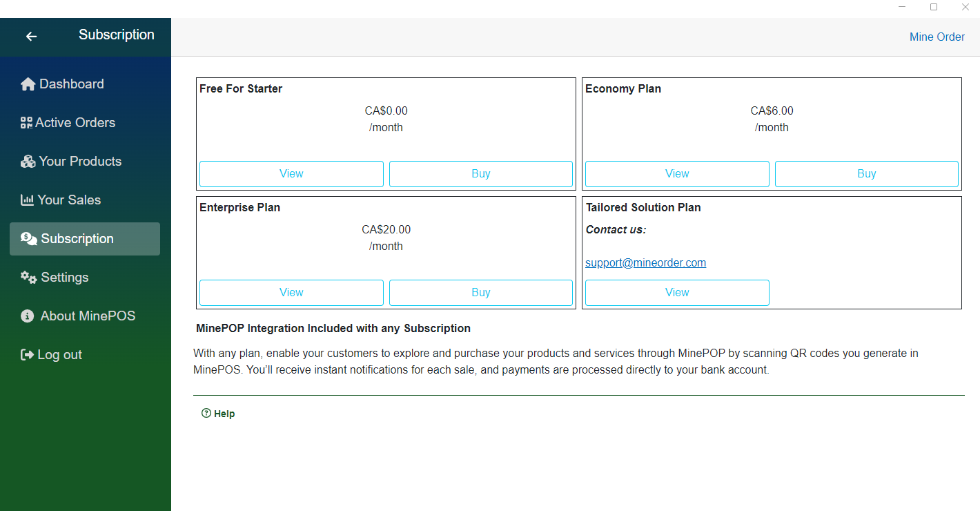Buy the Enterprise Plan
The height and width of the screenshot is (511, 980).
pos(480,293)
